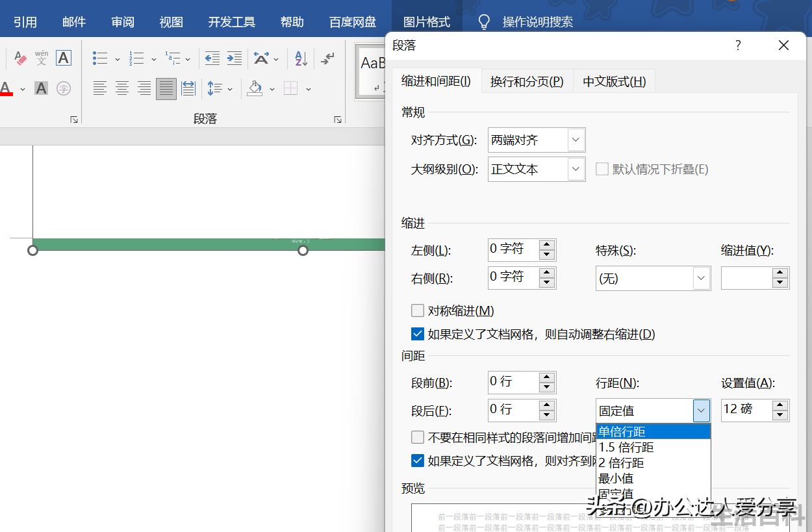Click the borders icon
Screen dimensions: 812x532
(x=291, y=88)
